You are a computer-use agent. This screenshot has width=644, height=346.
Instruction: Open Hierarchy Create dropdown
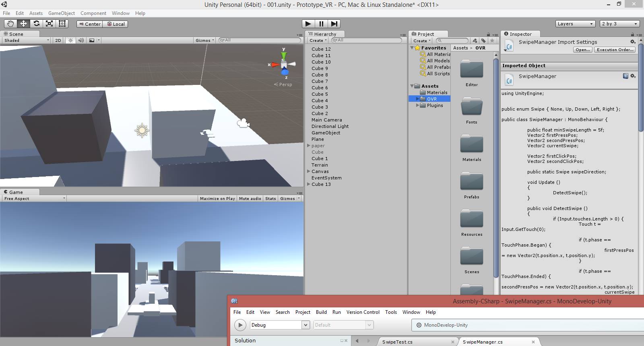318,40
